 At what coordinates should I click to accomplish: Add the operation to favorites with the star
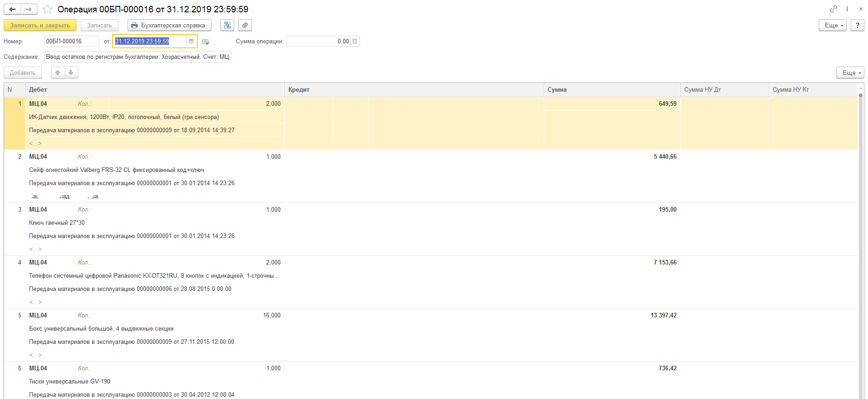click(47, 9)
